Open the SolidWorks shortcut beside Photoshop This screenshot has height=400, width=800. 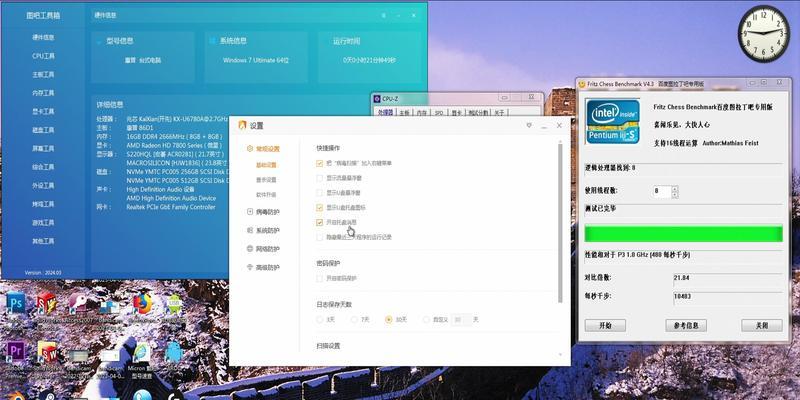46,303
